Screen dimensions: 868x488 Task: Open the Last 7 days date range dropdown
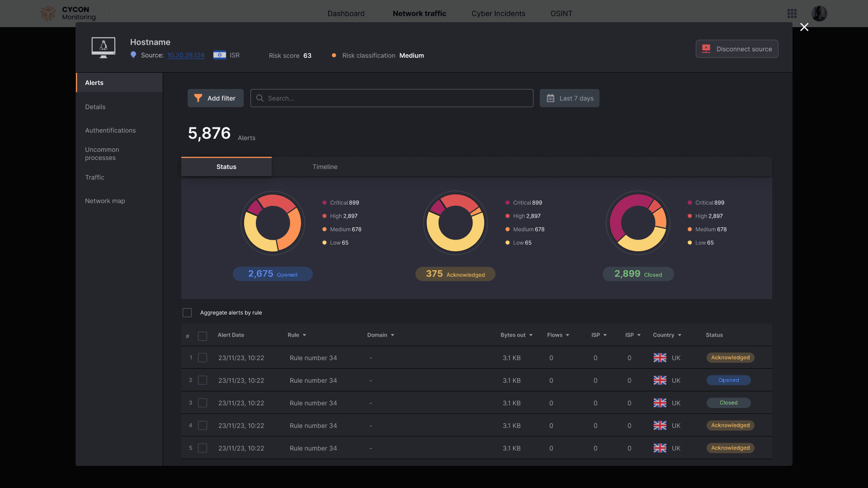click(569, 98)
